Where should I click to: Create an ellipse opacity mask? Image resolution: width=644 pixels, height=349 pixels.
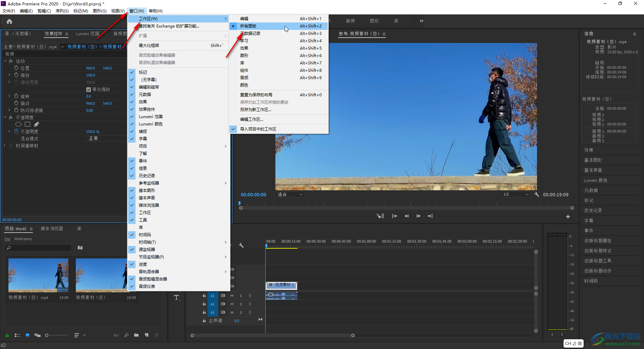pos(18,124)
